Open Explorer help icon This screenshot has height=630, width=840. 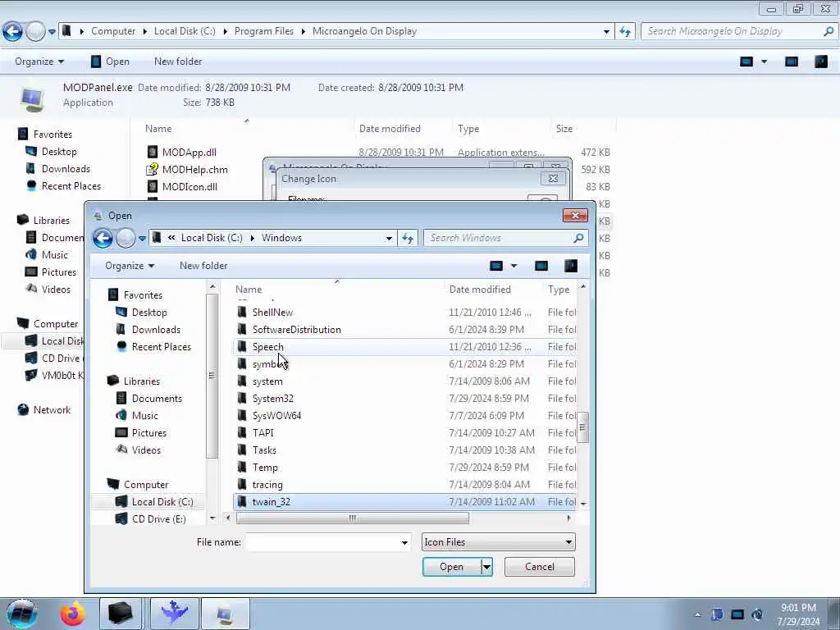click(821, 62)
